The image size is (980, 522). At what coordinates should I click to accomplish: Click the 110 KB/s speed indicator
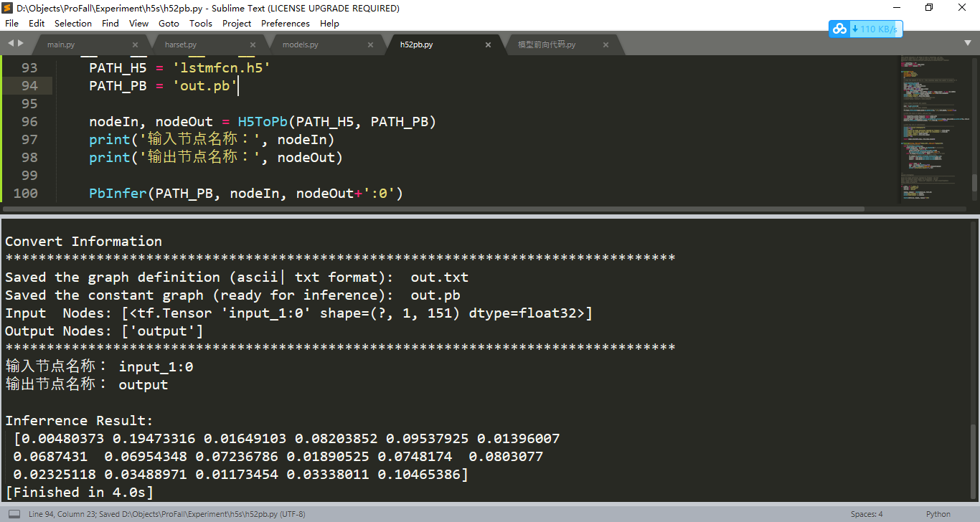click(x=876, y=29)
